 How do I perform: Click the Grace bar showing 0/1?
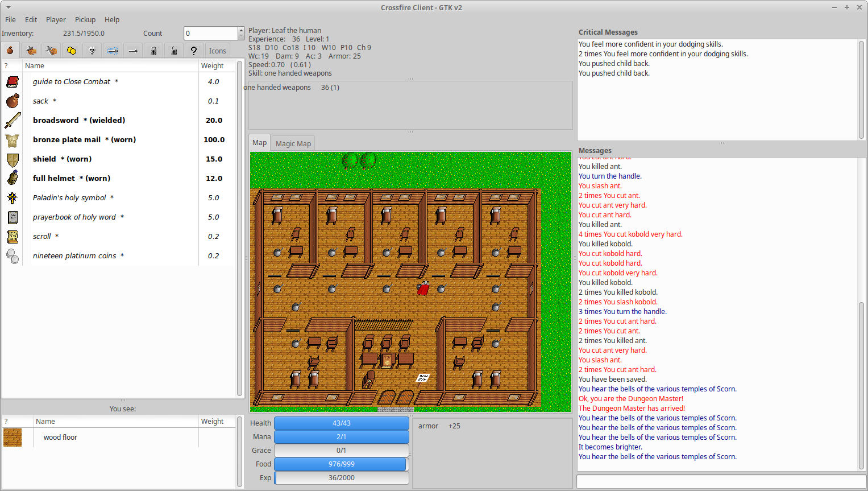pyautogui.click(x=341, y=451)
